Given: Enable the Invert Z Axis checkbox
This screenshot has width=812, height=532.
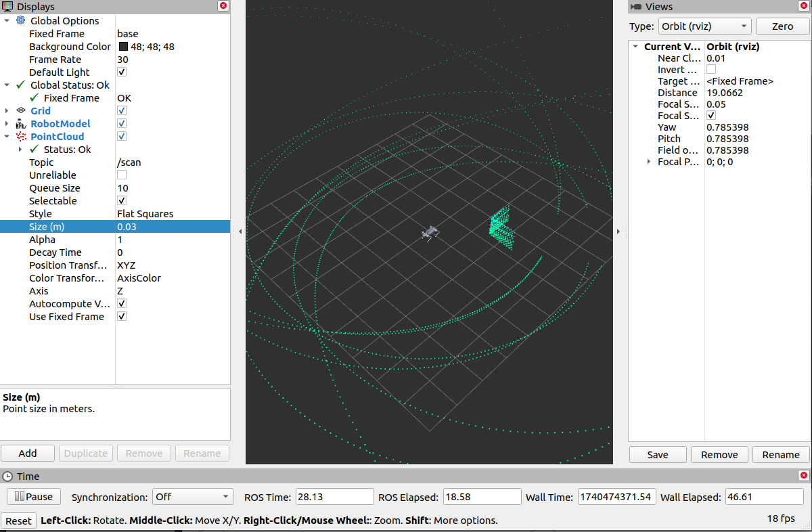Looking at the screenshot, I should (711, 70).
